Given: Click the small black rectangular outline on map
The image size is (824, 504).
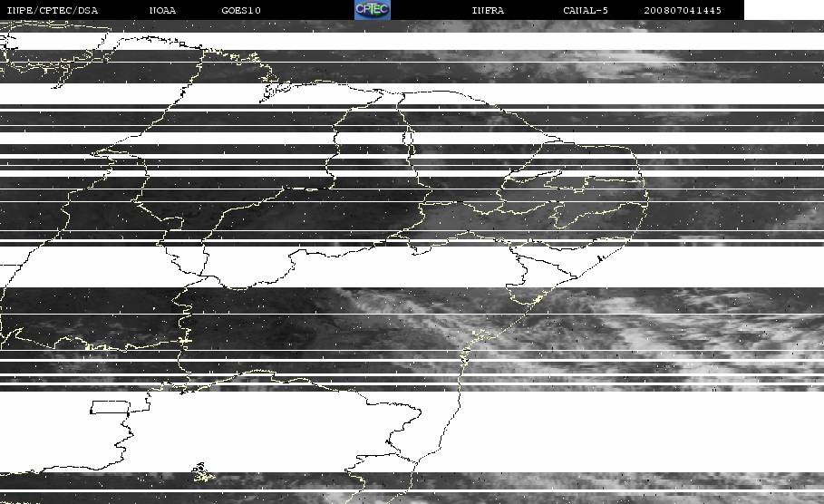Looking at the screenshot, I should 111,407.
